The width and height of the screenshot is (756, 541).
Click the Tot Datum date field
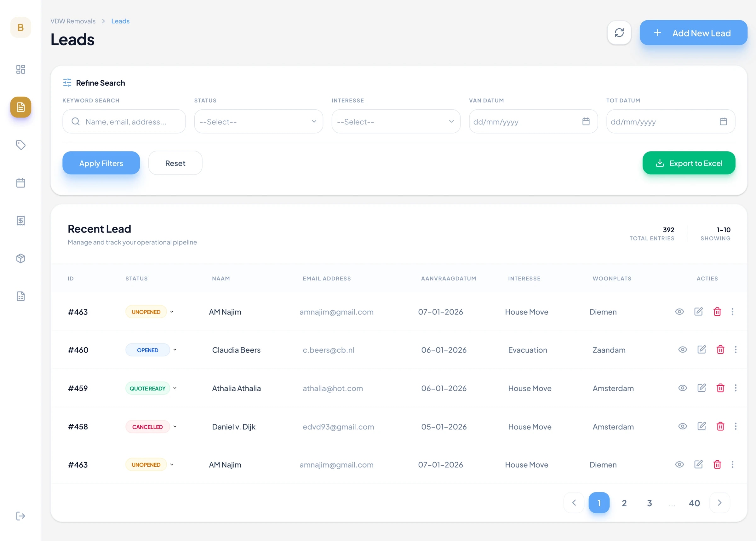point(670,122)
